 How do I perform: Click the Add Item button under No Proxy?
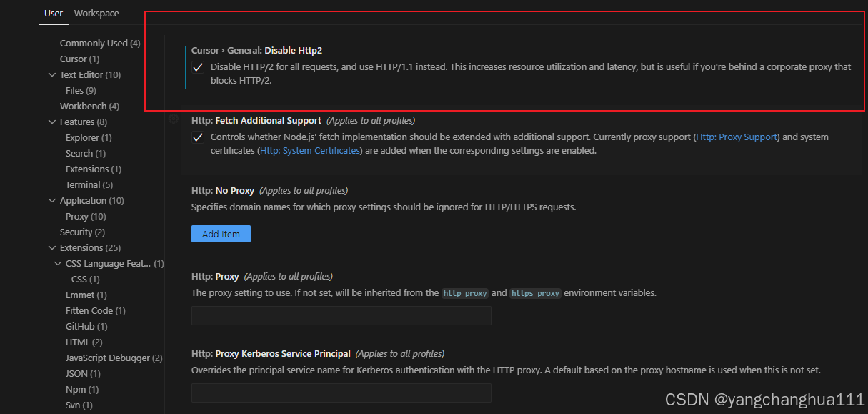coord(221,234)
